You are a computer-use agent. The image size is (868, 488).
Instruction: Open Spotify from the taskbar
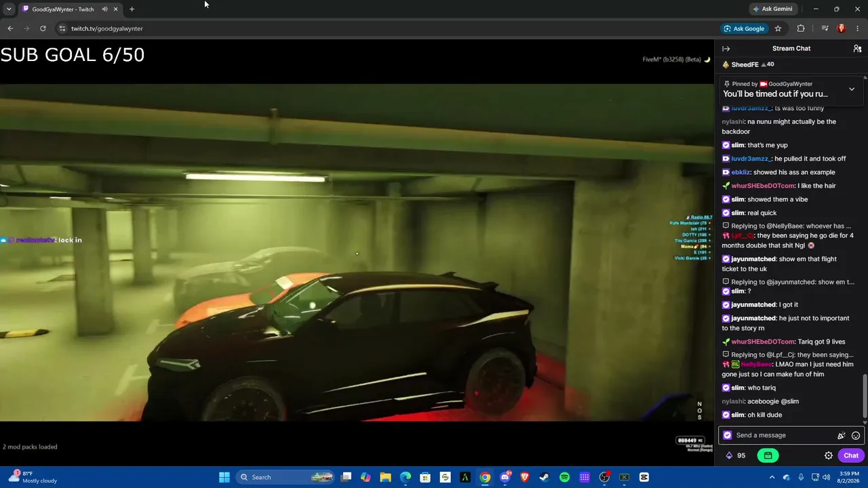[564, 477]
